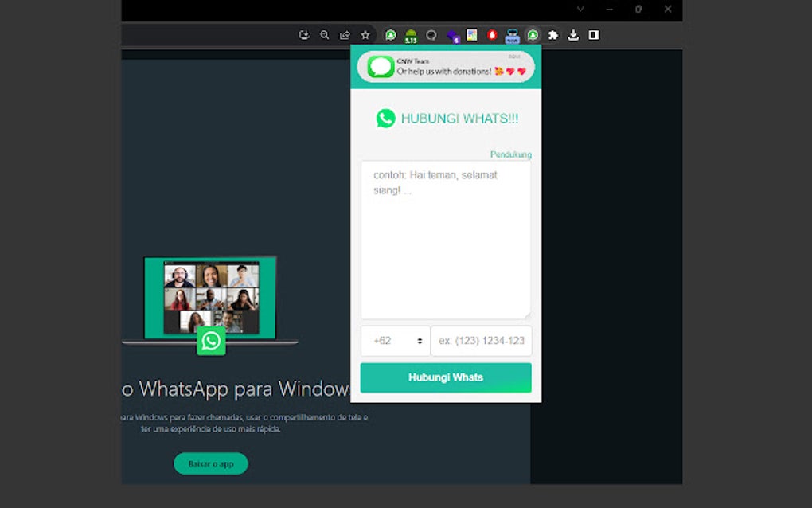Click the install app icon in address bar
The image size is (812, 508).
click(x=304, y=35)
